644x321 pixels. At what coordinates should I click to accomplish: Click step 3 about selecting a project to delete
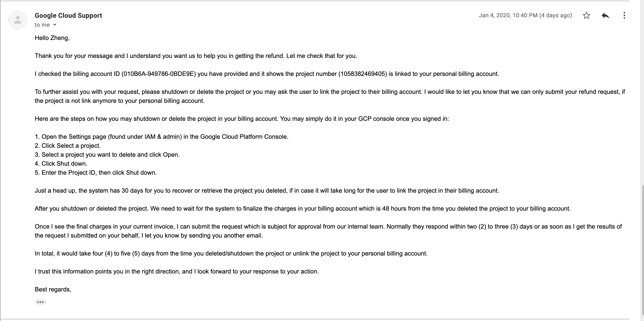(x=107, y=155)
